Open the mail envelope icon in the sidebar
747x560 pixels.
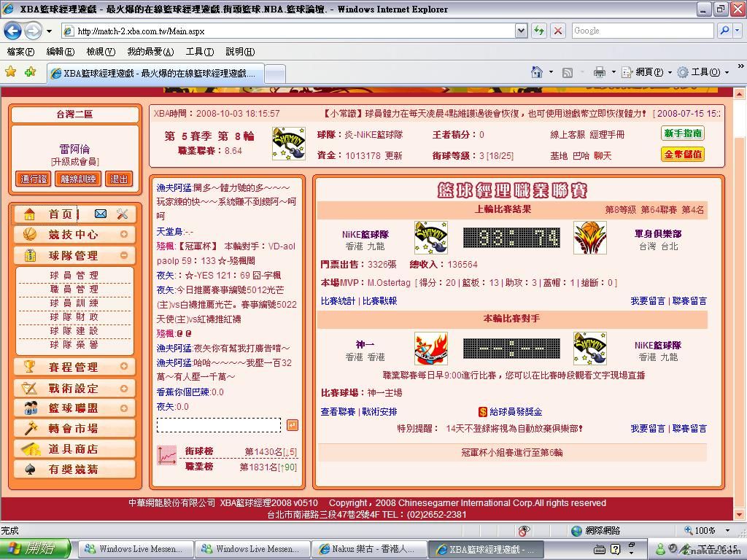[x=101, y=214]
